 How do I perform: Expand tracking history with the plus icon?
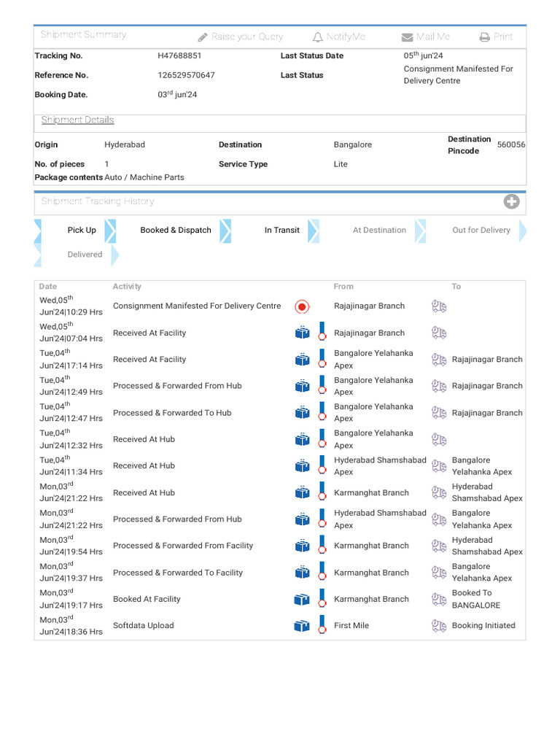[x=511, y=202]
